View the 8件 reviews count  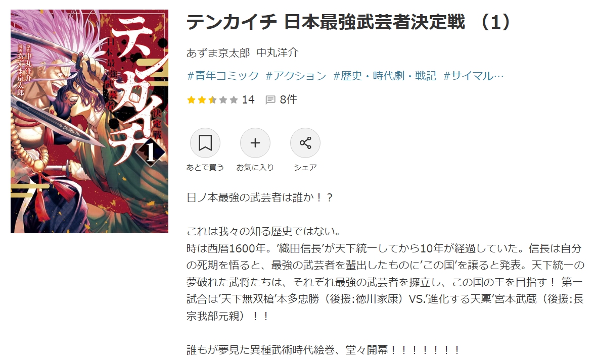click(x=288, y=99)
